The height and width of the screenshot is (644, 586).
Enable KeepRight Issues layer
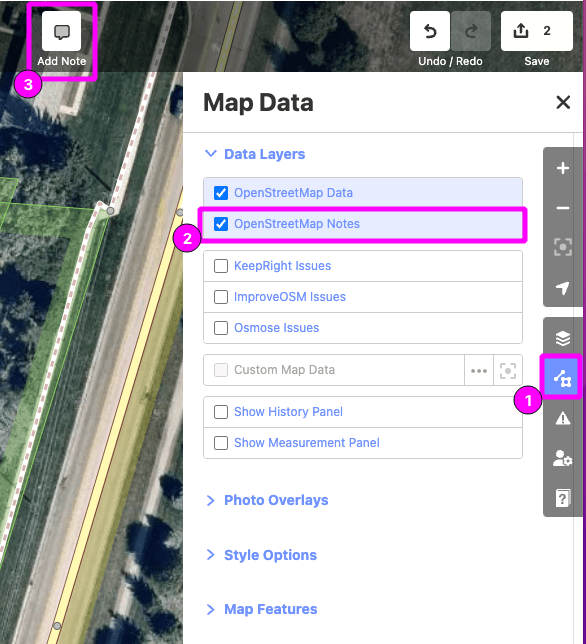221,266
